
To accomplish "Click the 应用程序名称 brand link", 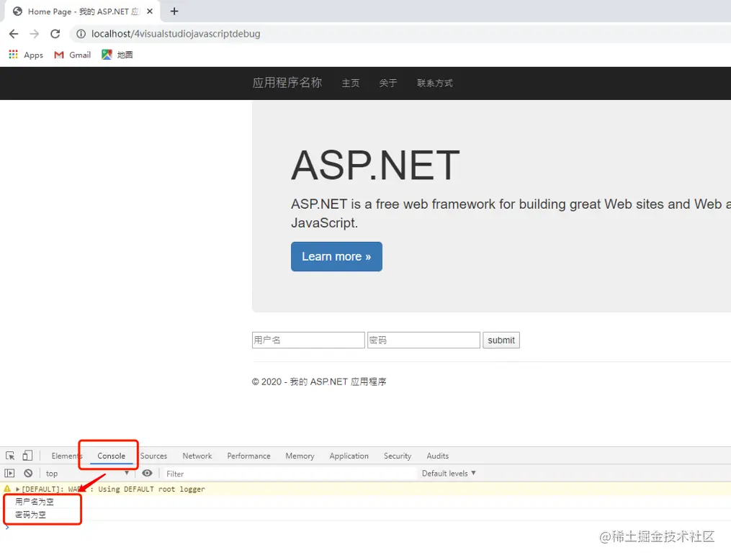I will pos(287,83).
